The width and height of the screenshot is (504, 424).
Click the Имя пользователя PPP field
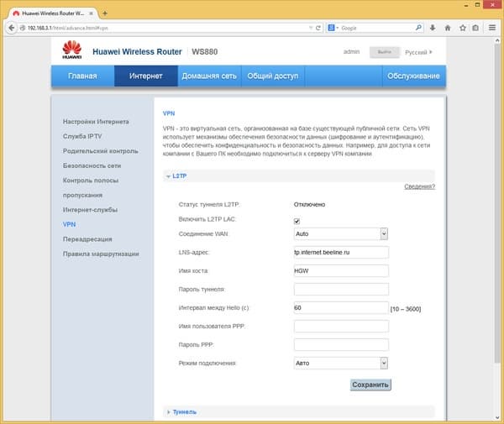click(341, 327)
